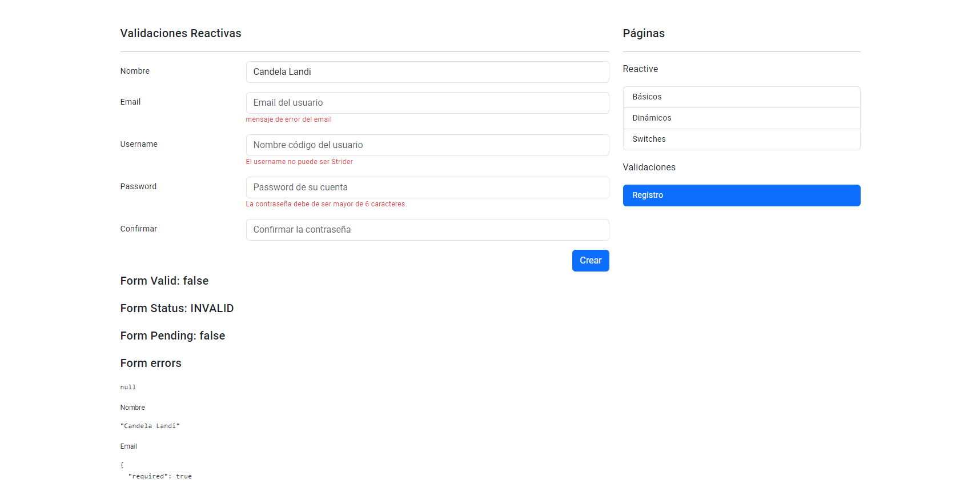
Task: Click the Password form label
Action: 138,186
